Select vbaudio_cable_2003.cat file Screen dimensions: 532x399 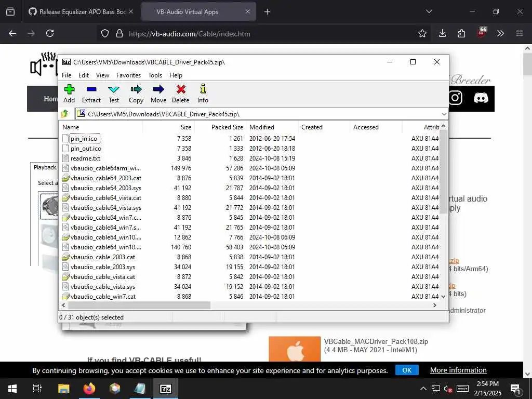click(103, 257)
